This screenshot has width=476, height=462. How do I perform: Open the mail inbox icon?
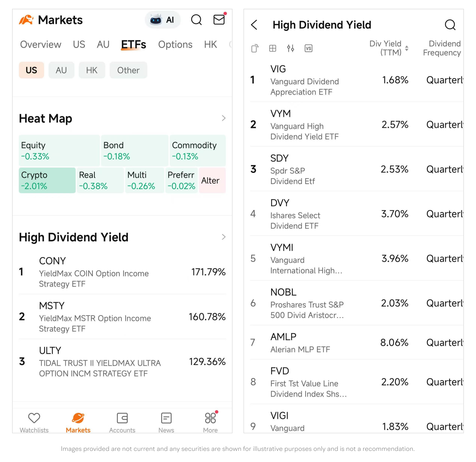[219, 19]
